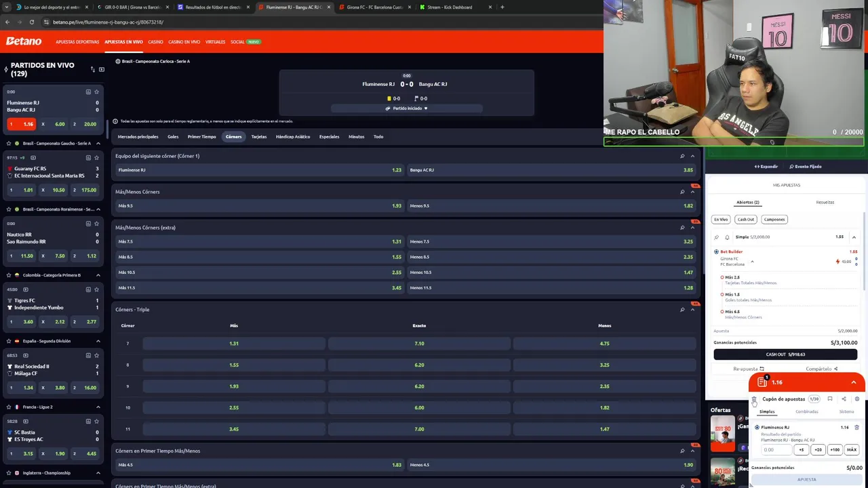Viewport: 868px width, 488px height.
Task: Open Hándicap Asiático tab
Action: point(293,137)
